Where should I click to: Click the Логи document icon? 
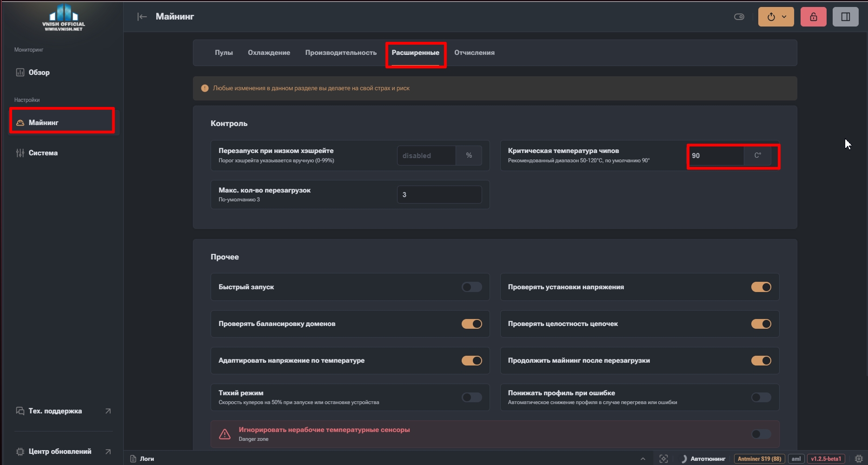133,458
